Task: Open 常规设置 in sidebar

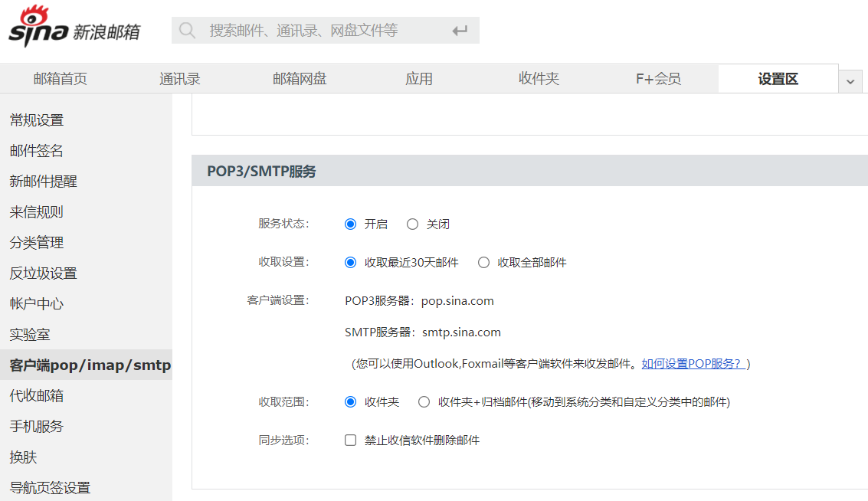Action: [37, 120]
